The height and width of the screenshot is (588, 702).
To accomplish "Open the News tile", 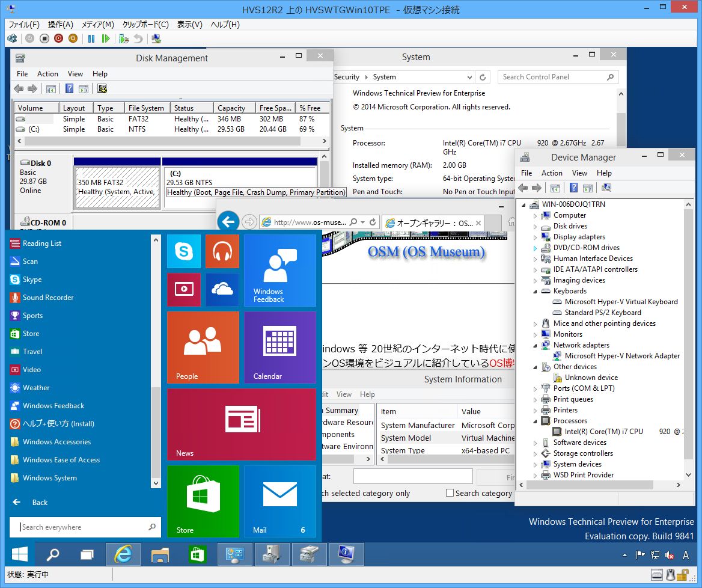I will pyautogui.click(x=242, y=424).
